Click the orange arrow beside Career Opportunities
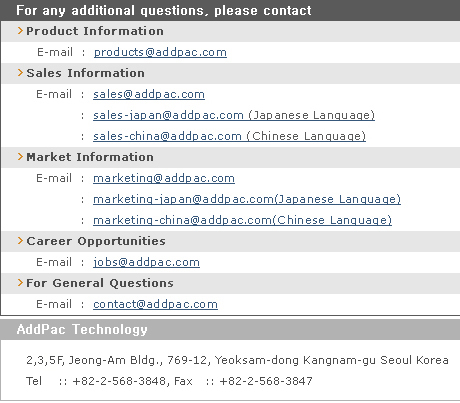This screenshot has width=460, height=403. (20, 241)
